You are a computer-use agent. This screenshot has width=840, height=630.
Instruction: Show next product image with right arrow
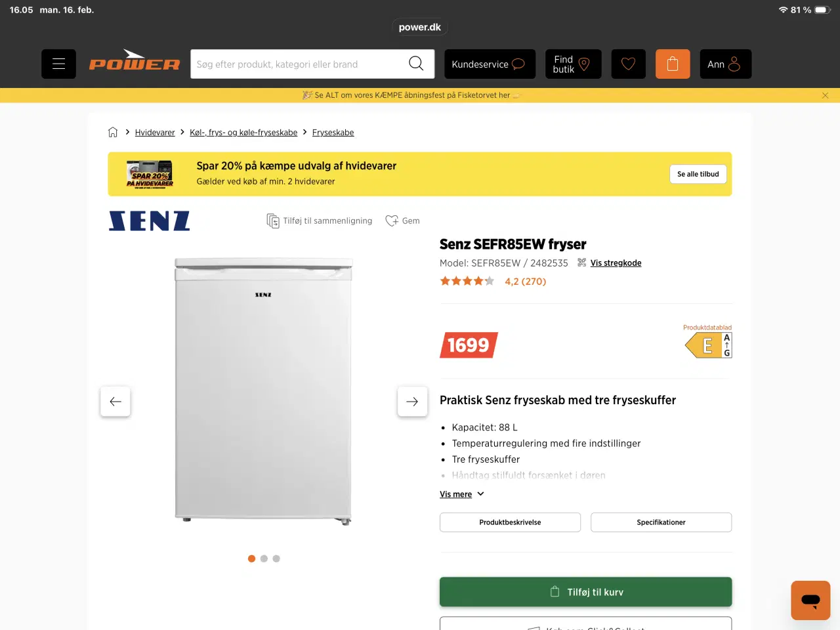[412, 401]
